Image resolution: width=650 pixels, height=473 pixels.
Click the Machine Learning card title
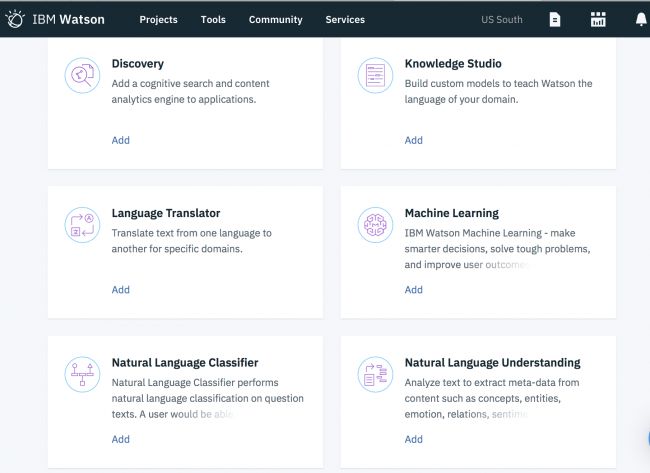pyautogui.click(x=452, y=213)
